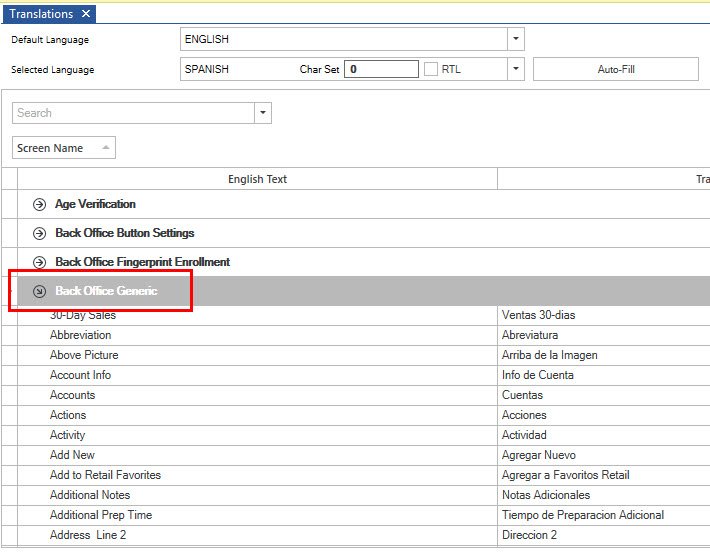Expand the Age Verification group
Image resolution: width=710 pixels, height=556 pixels.
[x=40, y=204]
